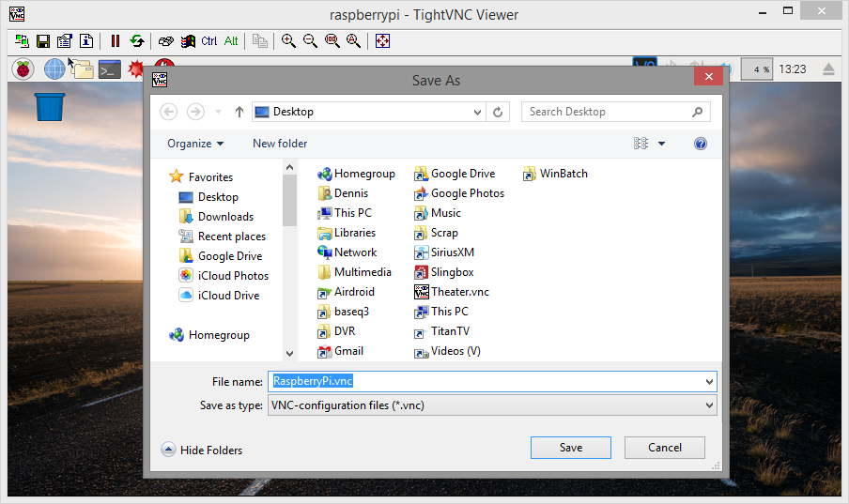The width and height of the screenshot is (849, 504).
Task: Select the TitanTV shortcut
Action: click(x=441, y=331)
